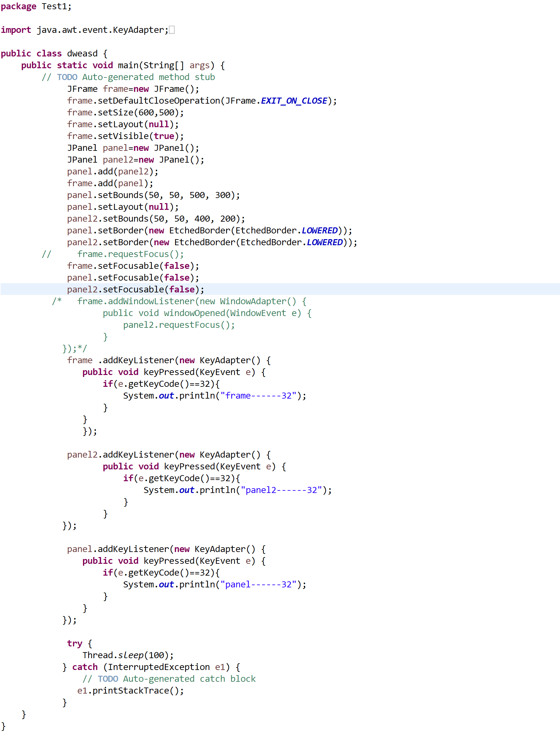
Task: Click the 'panel2.addKeyListener' line
Action: 169,455
